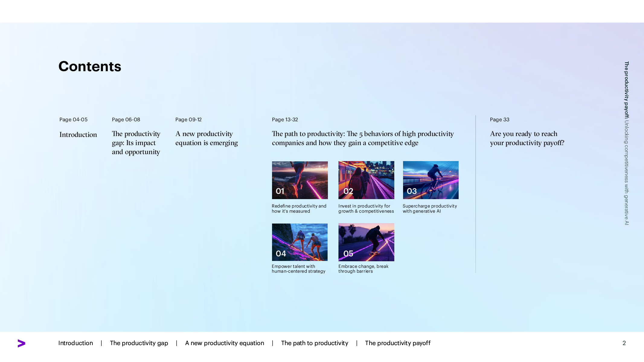This screenshot has width=644, height=362.
Task: Click the 'Page 13-32' label
Action: [x=285, y=119]
